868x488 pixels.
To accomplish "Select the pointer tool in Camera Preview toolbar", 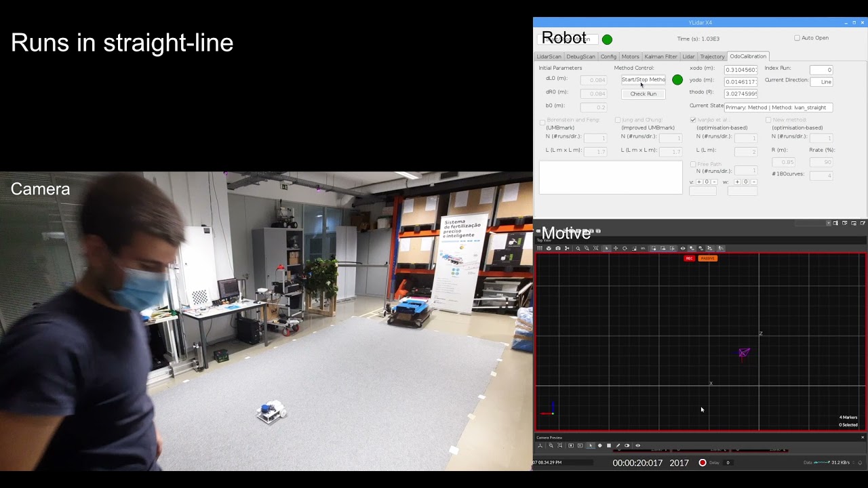I will (x=591, y=445).
